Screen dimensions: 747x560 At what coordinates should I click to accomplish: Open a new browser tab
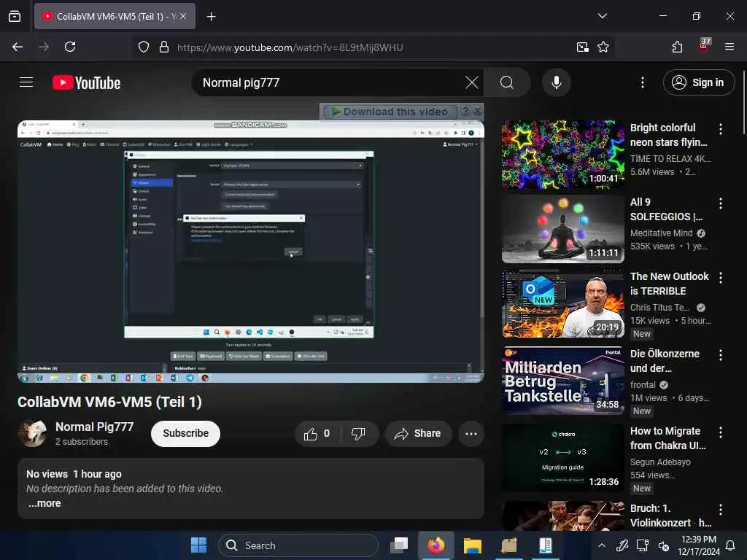click(x=211, y=16)
